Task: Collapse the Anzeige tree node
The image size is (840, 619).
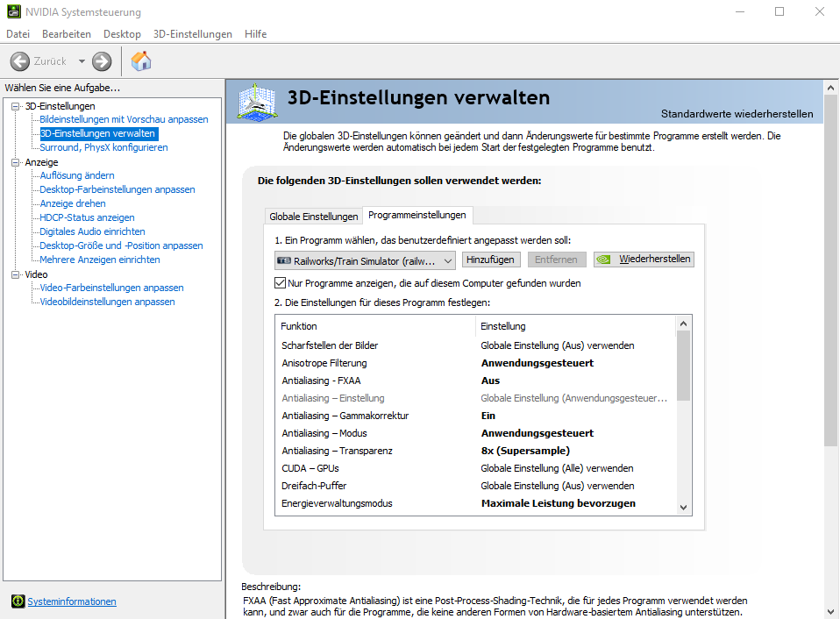Action: pos(15,162)
